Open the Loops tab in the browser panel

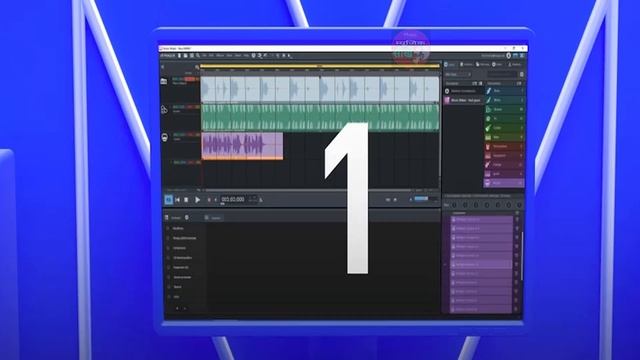(x=450, y=64)
